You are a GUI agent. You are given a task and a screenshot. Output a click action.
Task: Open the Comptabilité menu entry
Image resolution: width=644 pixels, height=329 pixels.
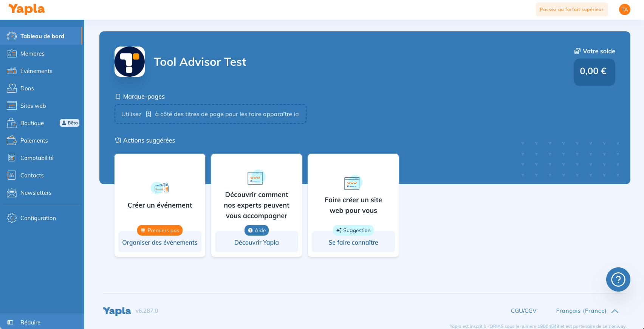coord(41,158)
